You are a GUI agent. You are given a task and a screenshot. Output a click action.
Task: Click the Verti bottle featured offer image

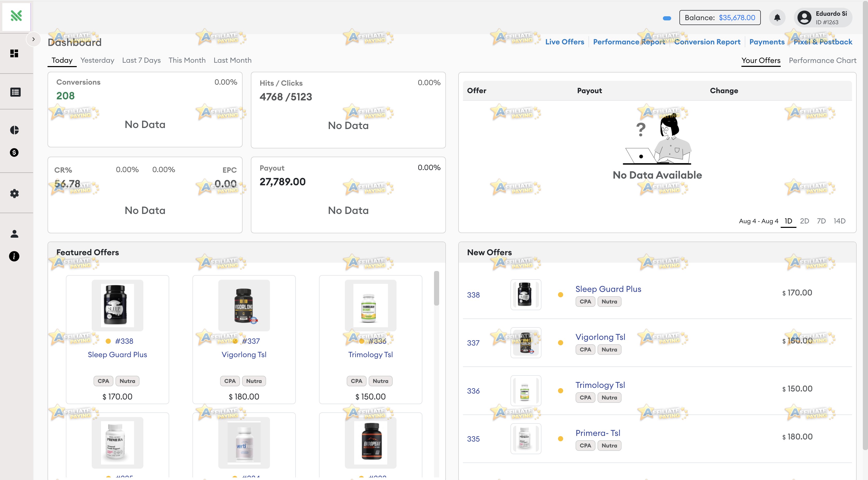[x=244, y=443]
